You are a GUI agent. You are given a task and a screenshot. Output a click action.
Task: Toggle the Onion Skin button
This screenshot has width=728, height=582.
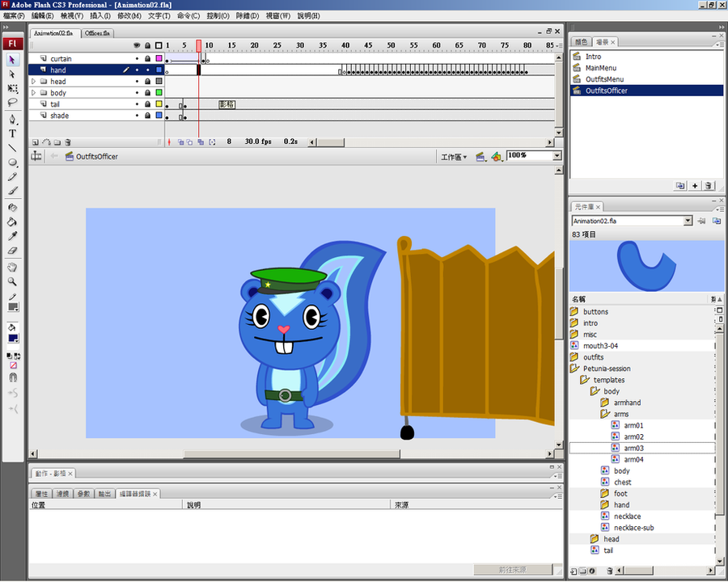[x=180, y=142]
